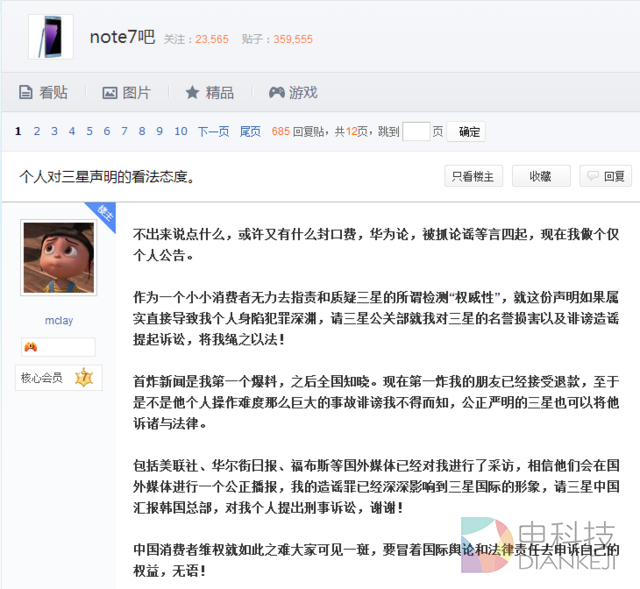Open the note7吧 forum title link
The image size is (640, 589).
122,37
